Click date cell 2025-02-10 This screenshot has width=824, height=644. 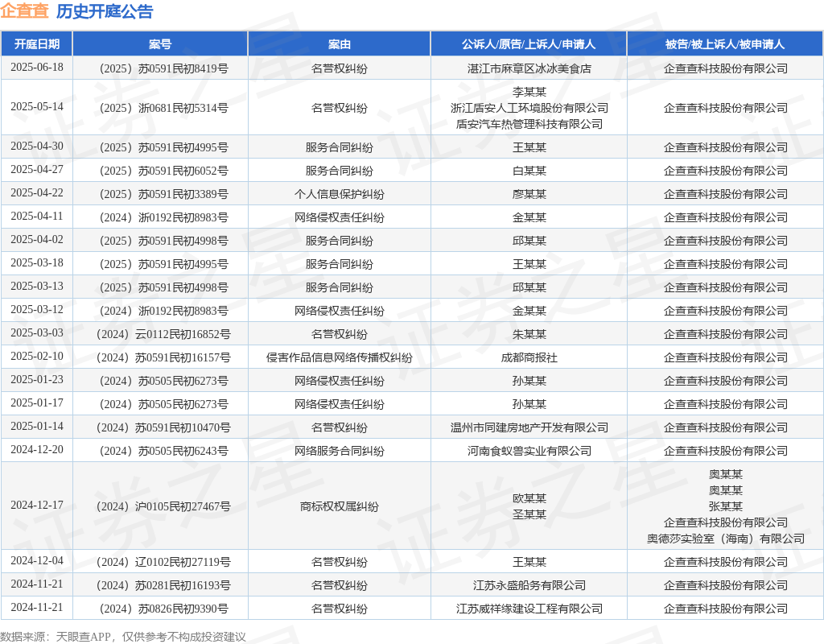(37, 356)
